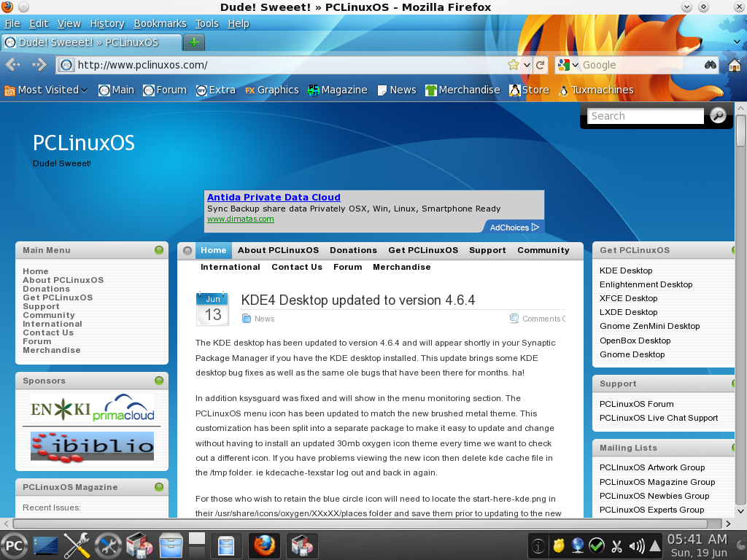Click the site magnifier search button

coord(718,115)
